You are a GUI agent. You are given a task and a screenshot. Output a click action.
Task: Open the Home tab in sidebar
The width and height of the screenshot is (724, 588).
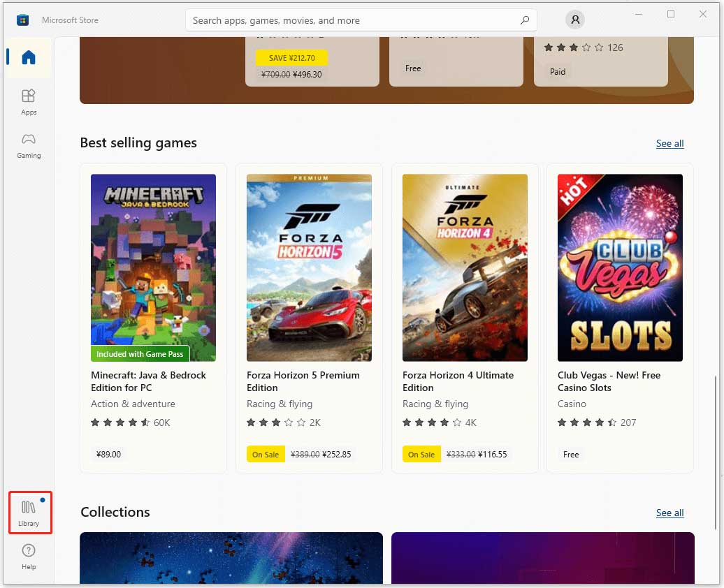pyautogui.click(x=29, y=57)
